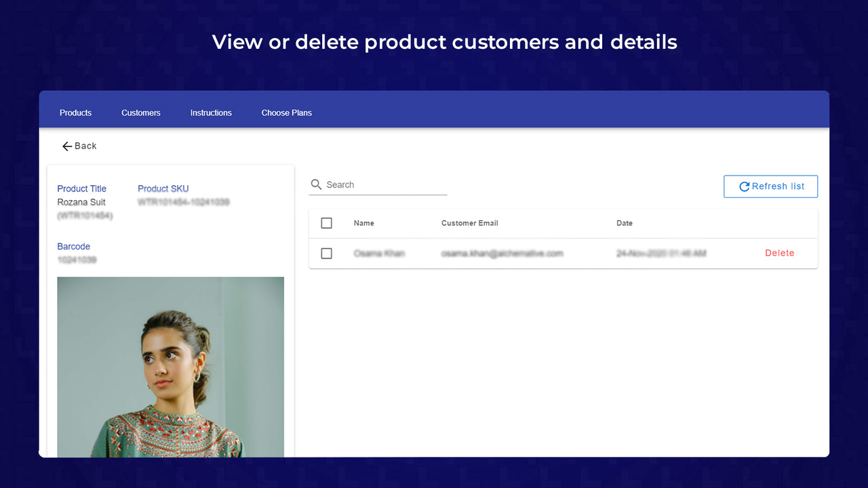The width and height of the screenshot is (868, 488).
Task: Click the Refresh list button
Action: (x=770, y=186)
